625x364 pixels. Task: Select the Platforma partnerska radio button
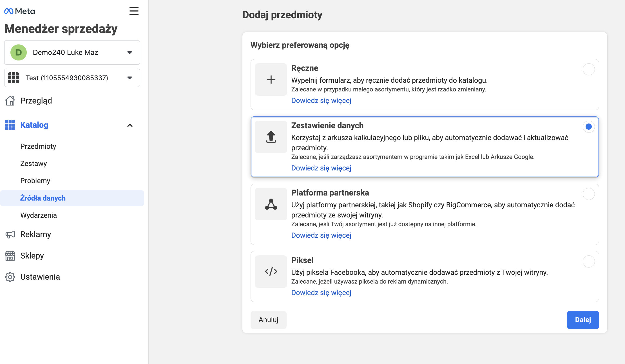[x=588, y=194]
